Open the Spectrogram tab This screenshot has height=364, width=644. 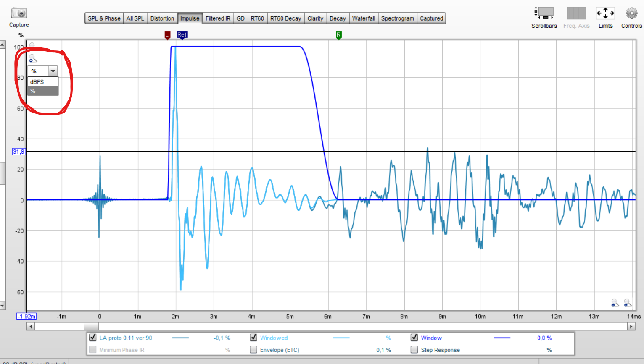[397, 18]
